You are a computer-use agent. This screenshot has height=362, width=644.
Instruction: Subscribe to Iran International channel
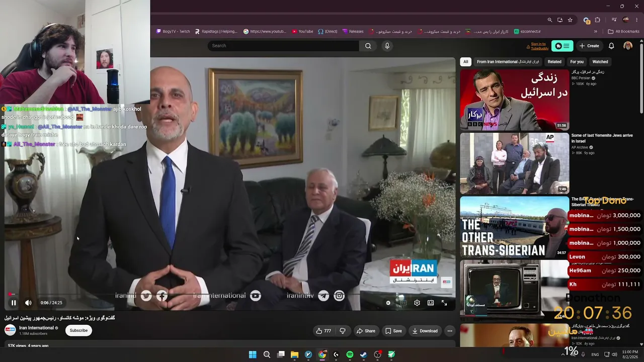[x=78, y=330]
